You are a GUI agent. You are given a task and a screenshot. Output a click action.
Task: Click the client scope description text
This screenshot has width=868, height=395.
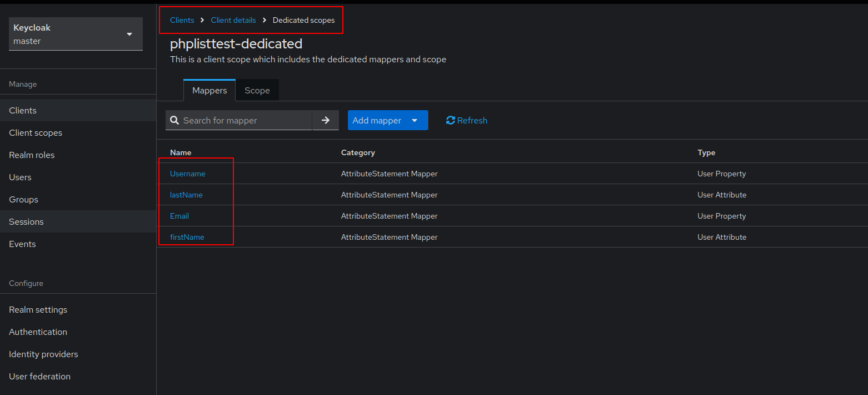[x=308, y=59]
